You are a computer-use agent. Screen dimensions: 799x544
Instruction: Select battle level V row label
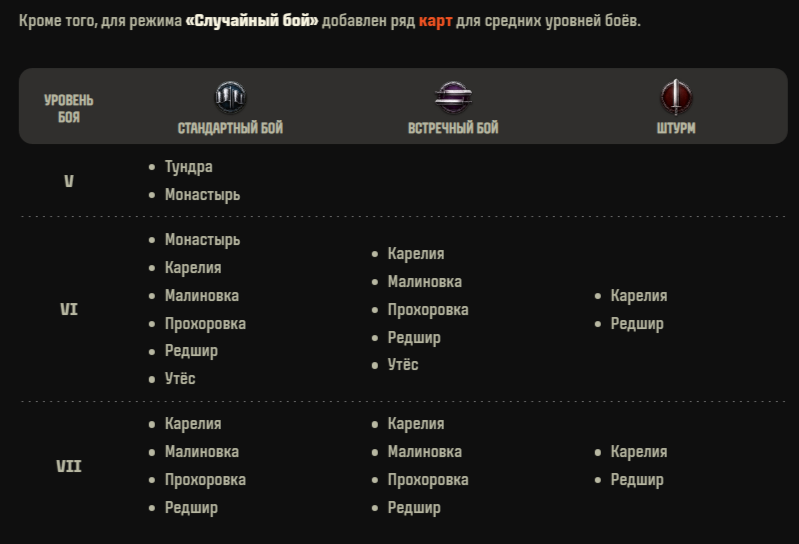click(x=69, y=181)
